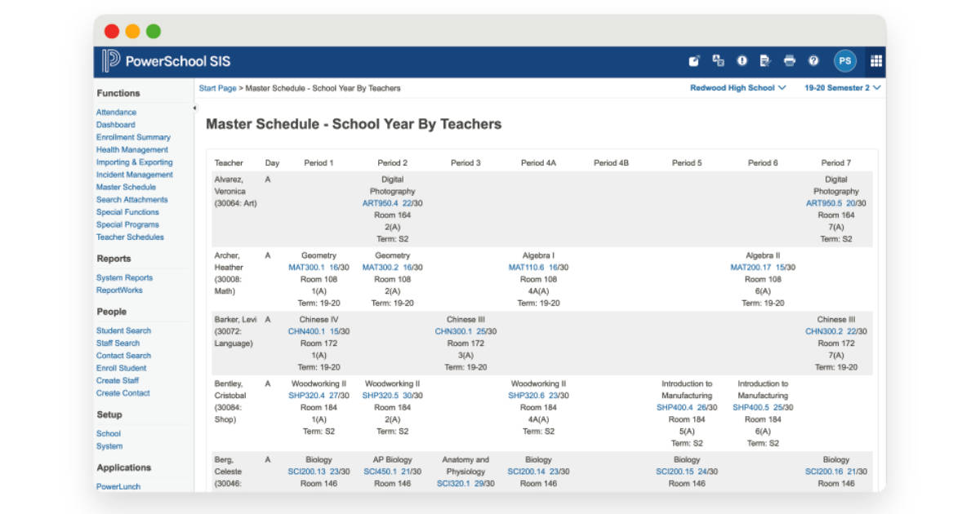Viewport: 980px width, 514px height.
Task: Click the page-switch icon next to it
Action: click(717, 60)
